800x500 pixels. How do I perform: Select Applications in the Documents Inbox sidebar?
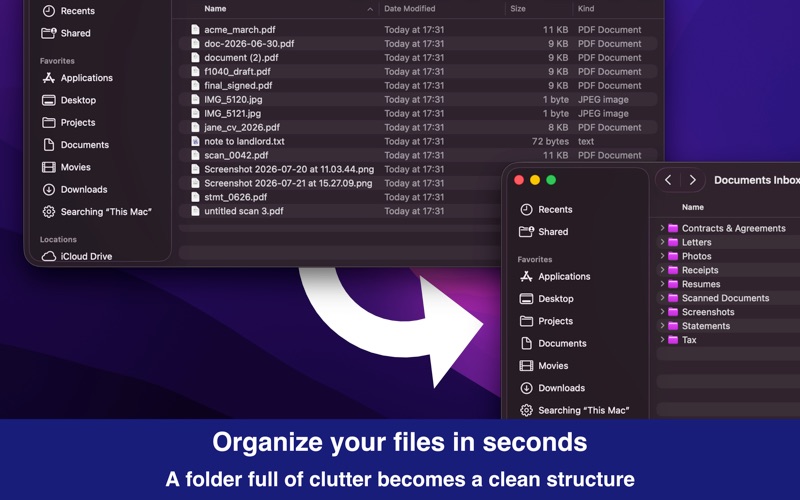click(x=555, y=277)
